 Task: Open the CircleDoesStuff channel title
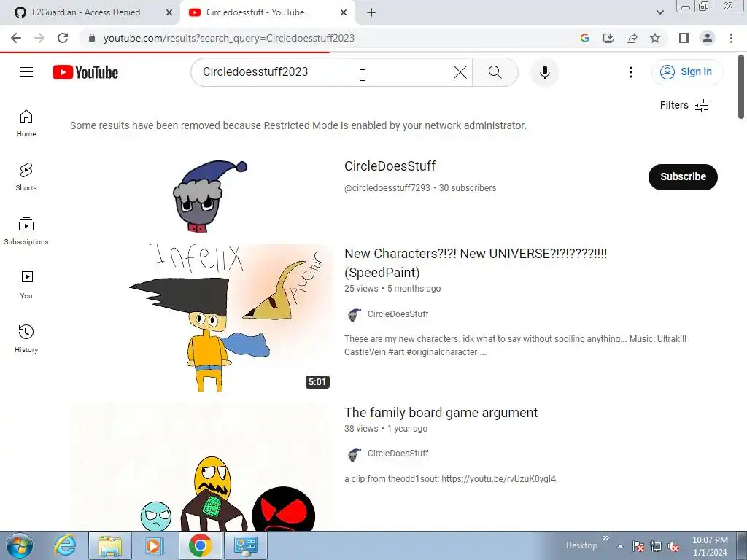[390, 166]
